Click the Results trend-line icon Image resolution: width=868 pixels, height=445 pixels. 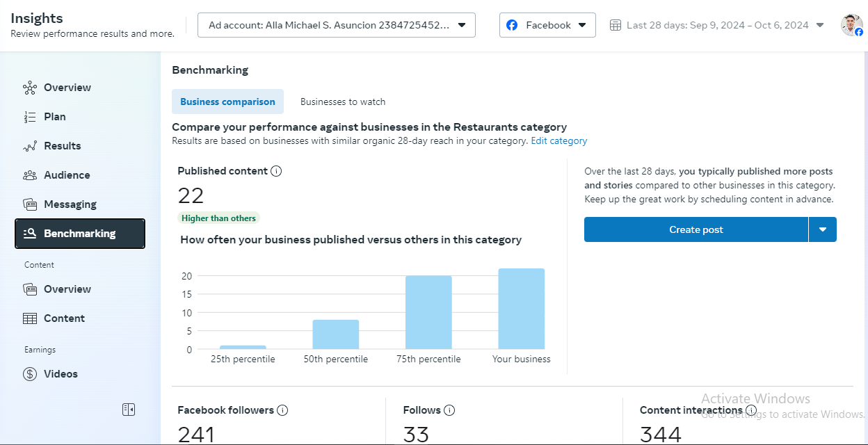point(29,146)
